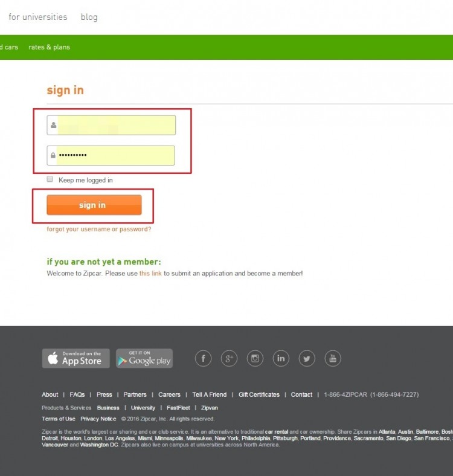Open the FastFleet products link
453x476 pixels.
click(x=178, y=408)
